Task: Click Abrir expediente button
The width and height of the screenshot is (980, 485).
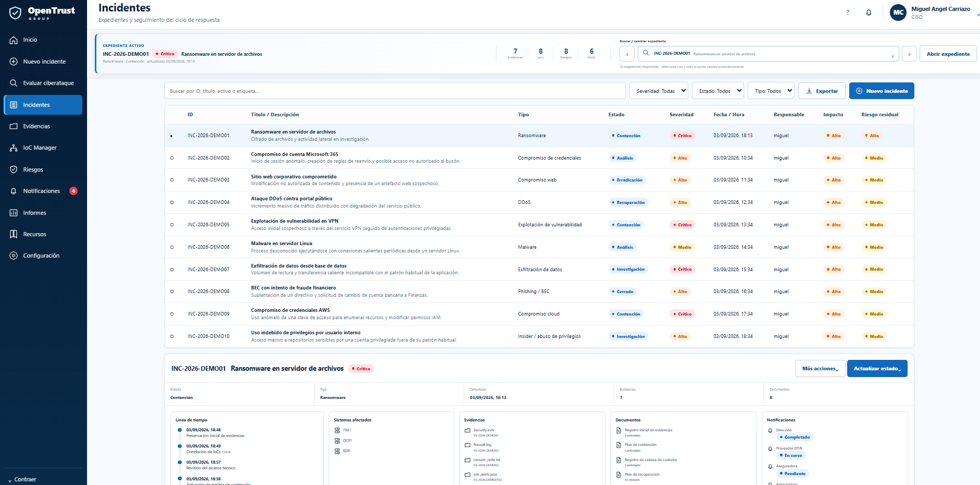Action: (x=948, y=54)
